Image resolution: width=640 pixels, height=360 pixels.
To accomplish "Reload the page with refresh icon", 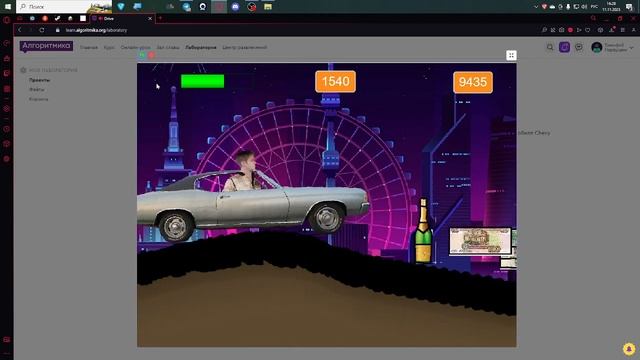I will tap(42, 30).
